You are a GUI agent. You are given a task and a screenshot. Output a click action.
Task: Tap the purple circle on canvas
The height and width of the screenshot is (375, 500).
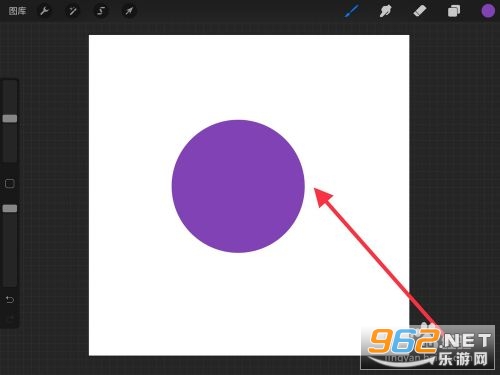tap(238, 186)
